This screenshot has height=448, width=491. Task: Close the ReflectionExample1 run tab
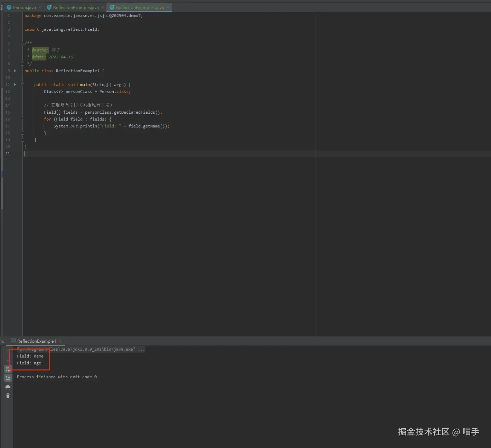60,341
